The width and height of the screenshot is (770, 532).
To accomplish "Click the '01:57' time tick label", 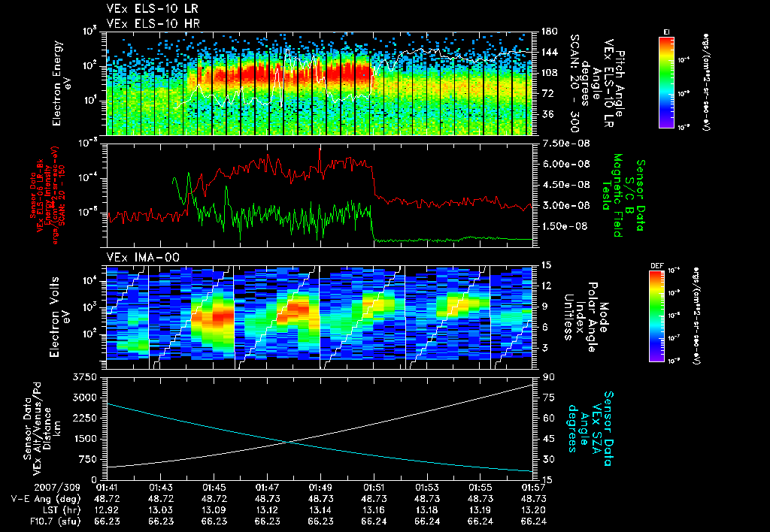I will pos(533,488).
